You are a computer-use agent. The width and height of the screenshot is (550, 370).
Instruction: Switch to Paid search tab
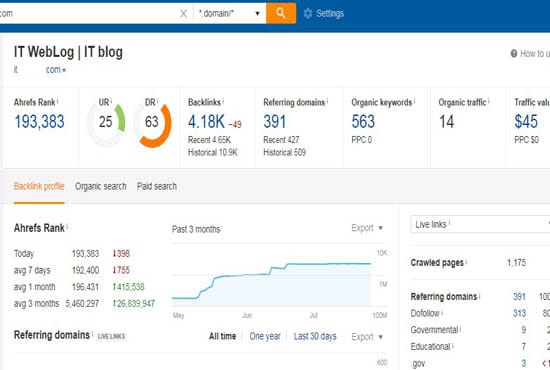pos(157,186)
